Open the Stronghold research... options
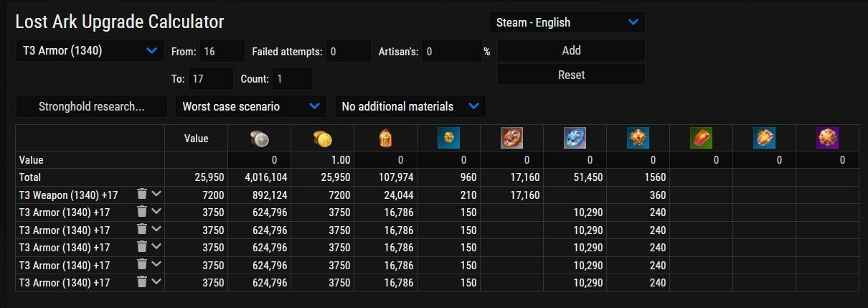The width and height of the screenshot is (868, 308). click(x=92, y=106)
